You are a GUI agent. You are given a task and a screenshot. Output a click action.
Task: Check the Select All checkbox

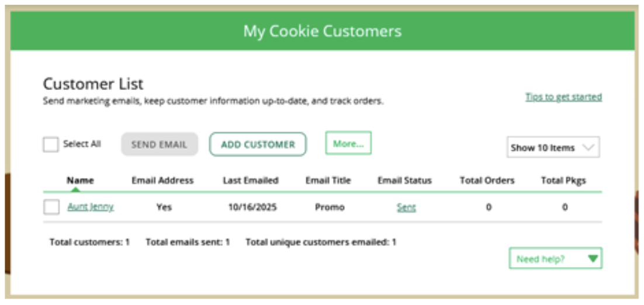(51, 144)
